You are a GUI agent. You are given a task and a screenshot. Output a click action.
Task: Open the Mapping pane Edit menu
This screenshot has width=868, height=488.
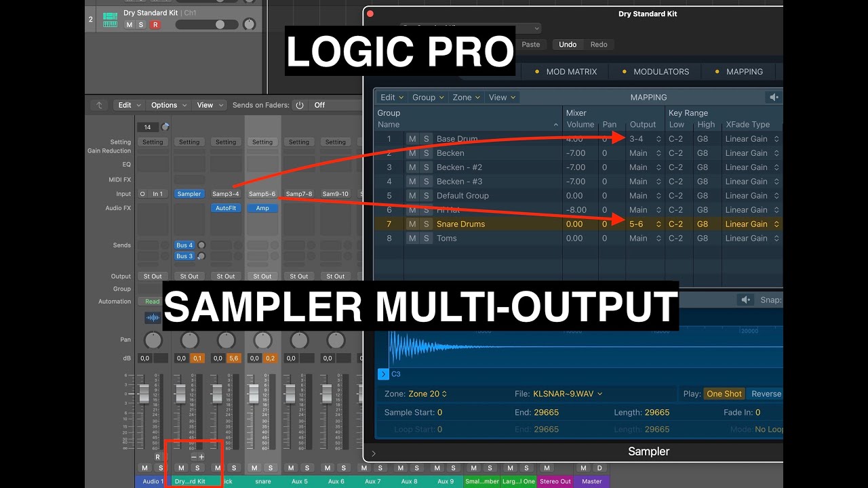click(x=392, y=98)
